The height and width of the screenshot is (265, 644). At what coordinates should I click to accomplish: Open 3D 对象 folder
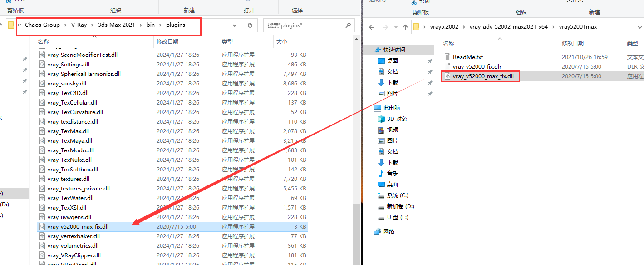(397, 119)
